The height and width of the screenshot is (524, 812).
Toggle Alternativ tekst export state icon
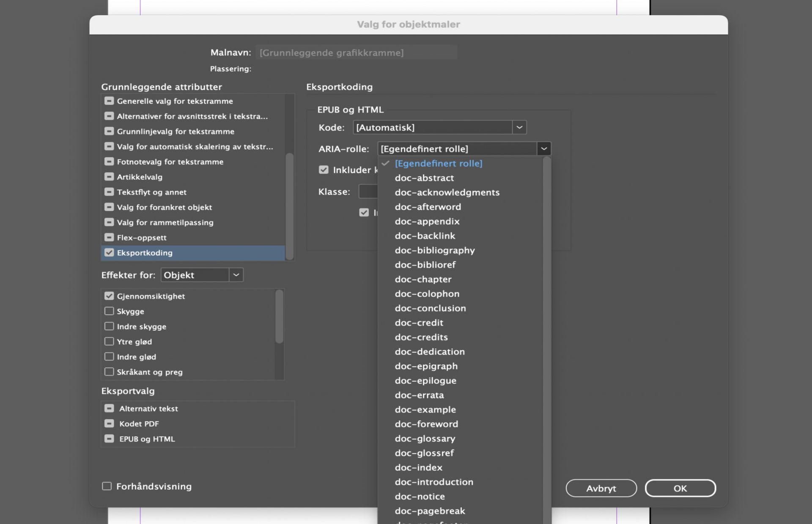point(109,409)
